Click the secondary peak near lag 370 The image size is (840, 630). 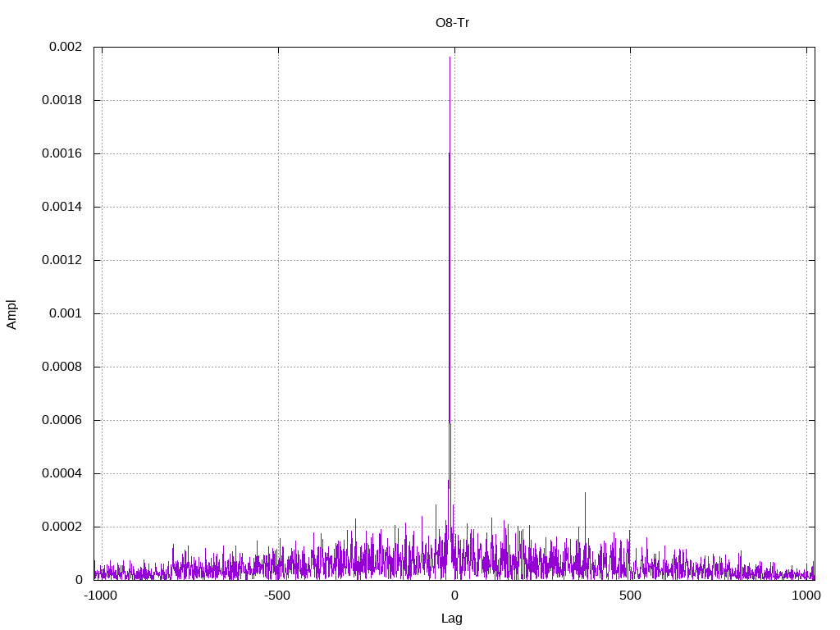click(x=585, y=493)
